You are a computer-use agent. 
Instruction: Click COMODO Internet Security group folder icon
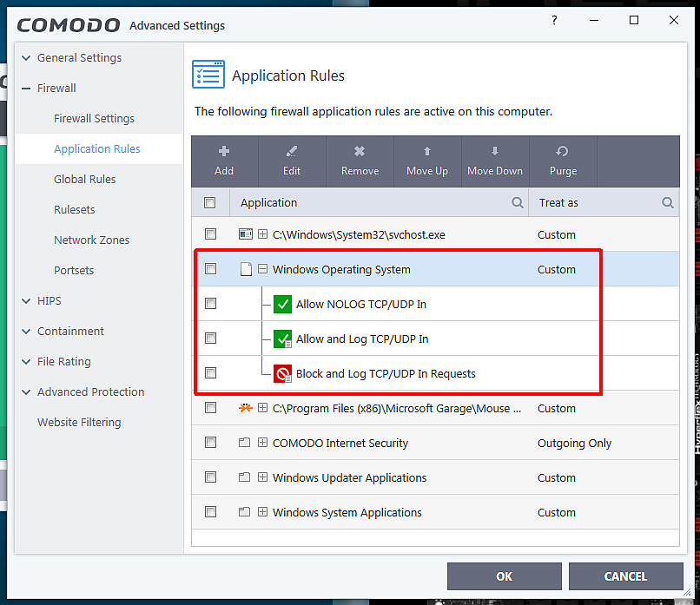244,443
